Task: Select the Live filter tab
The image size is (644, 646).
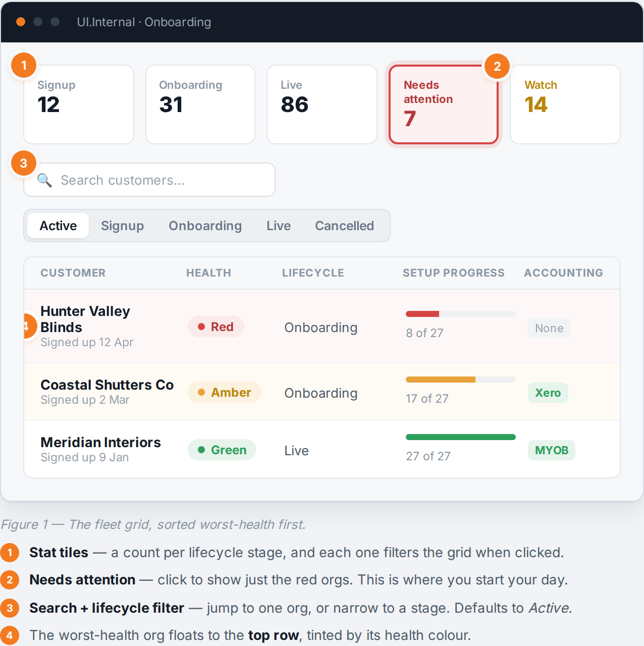Action: (x=279, y=226)
